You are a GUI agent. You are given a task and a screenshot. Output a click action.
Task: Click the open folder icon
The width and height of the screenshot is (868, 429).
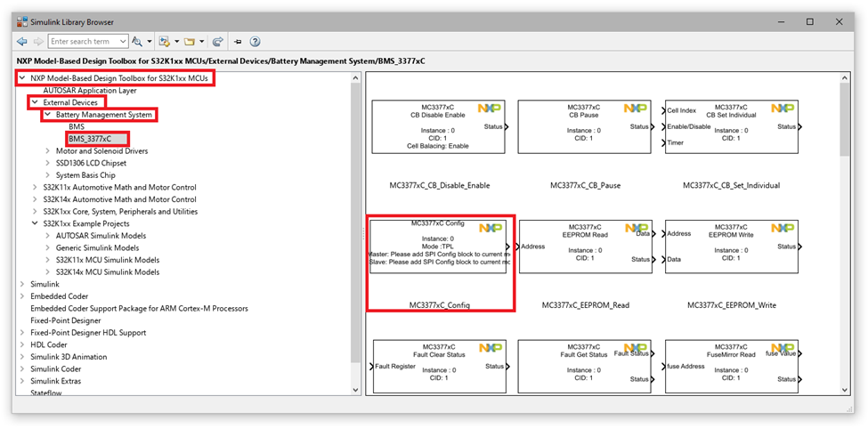point(190,42)
